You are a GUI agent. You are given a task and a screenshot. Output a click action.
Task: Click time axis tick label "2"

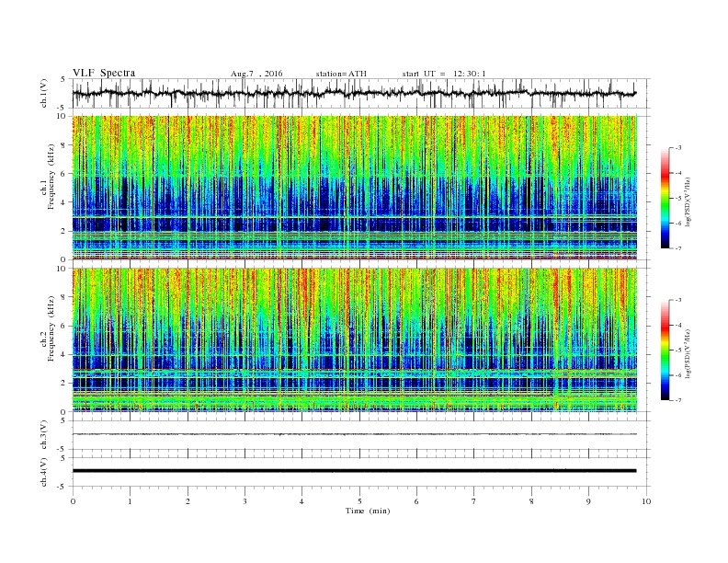coord(188,501)
